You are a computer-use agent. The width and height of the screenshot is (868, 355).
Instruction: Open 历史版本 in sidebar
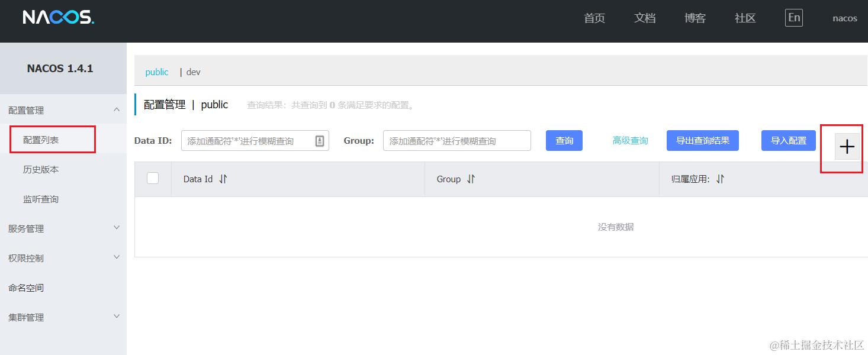pyautogui.click(x=41, y=169)
